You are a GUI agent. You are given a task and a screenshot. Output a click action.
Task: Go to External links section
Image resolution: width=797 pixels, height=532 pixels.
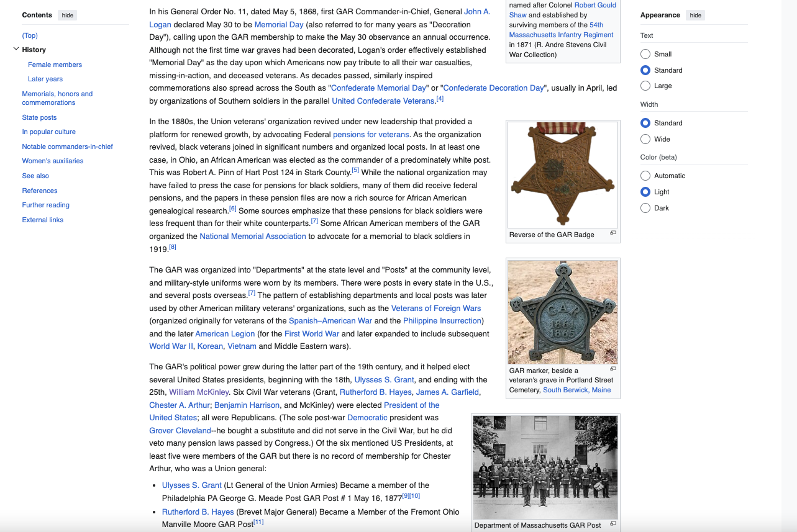(43, 220)
